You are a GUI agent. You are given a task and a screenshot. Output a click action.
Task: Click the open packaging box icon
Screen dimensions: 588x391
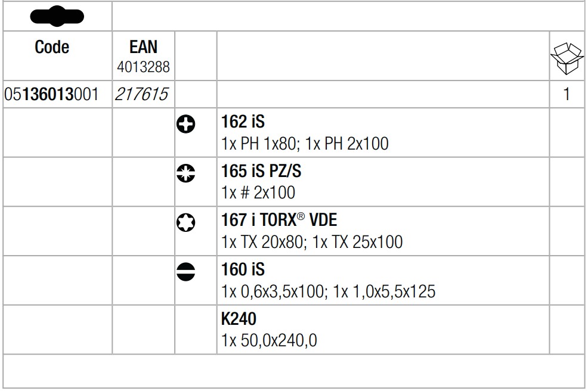(x=567, y=58)
